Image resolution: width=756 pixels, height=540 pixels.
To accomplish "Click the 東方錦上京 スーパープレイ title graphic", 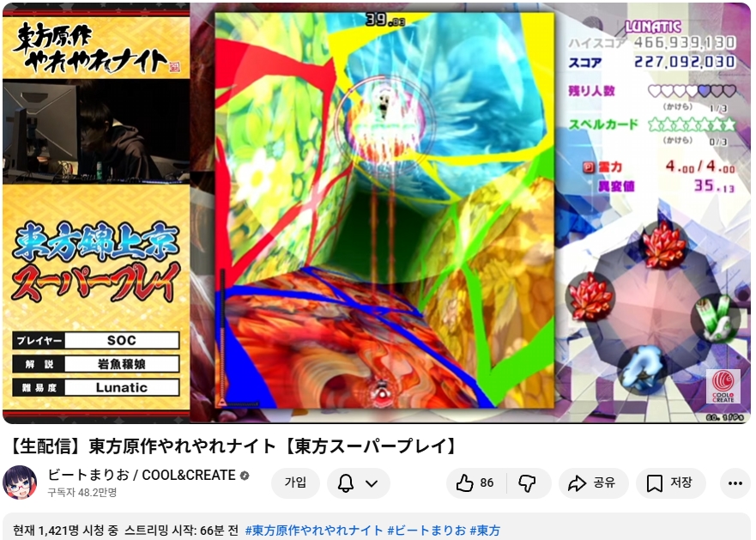I will pyautogui.click(x=96, y=263).
